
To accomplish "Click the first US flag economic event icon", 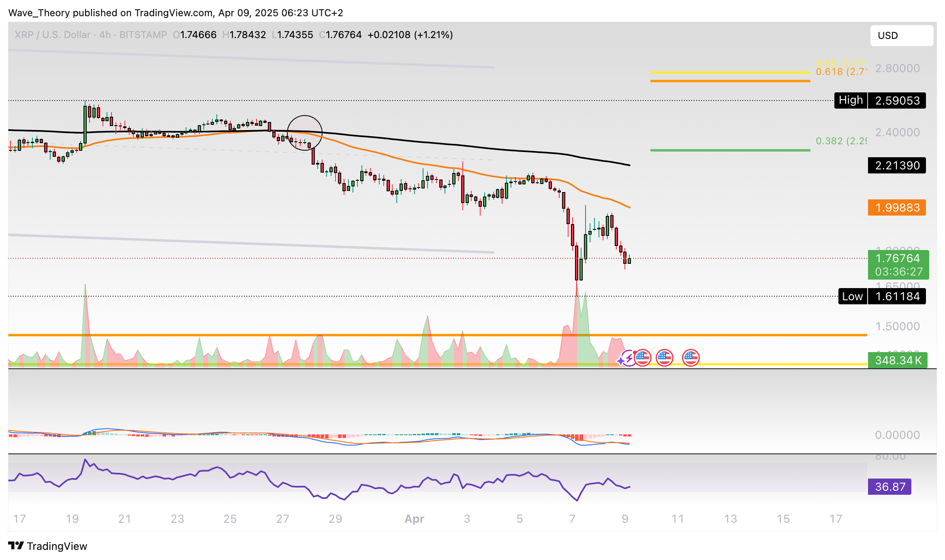I will [642, 358].
